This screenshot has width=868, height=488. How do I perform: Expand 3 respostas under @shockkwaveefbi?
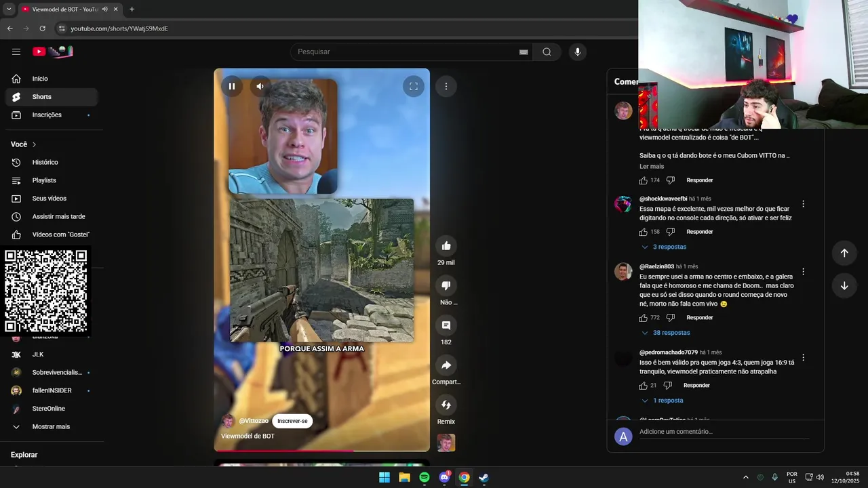(664, 247)
